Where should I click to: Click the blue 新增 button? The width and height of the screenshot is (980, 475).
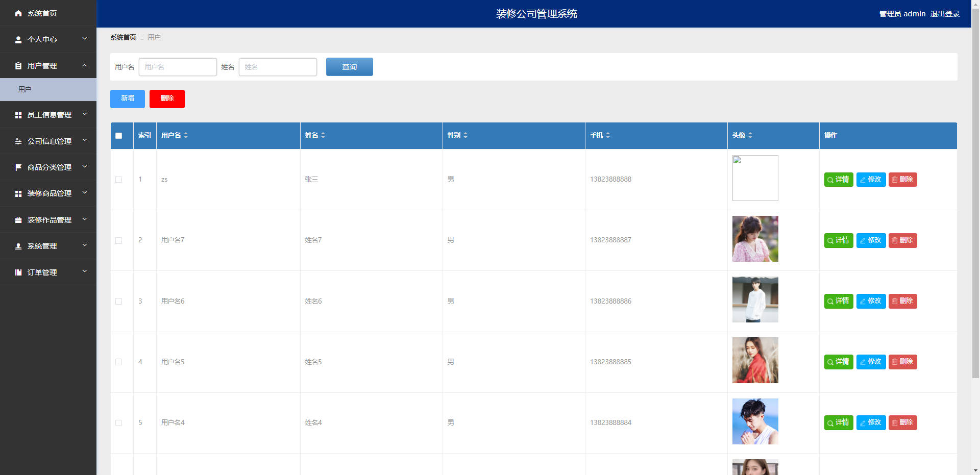coord(128,98)
